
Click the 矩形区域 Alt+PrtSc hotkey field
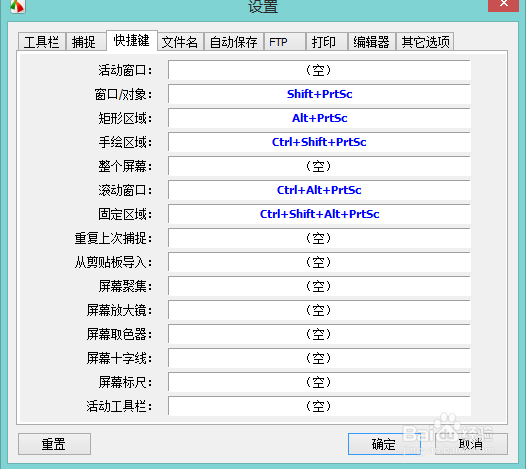[319, 118]
